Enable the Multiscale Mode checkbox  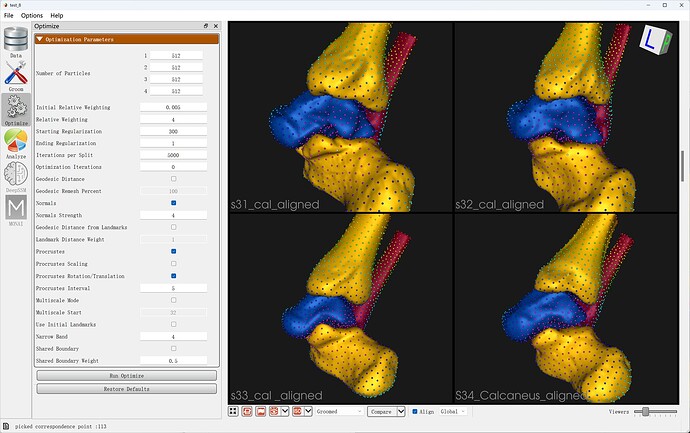[x=173, y=300]
